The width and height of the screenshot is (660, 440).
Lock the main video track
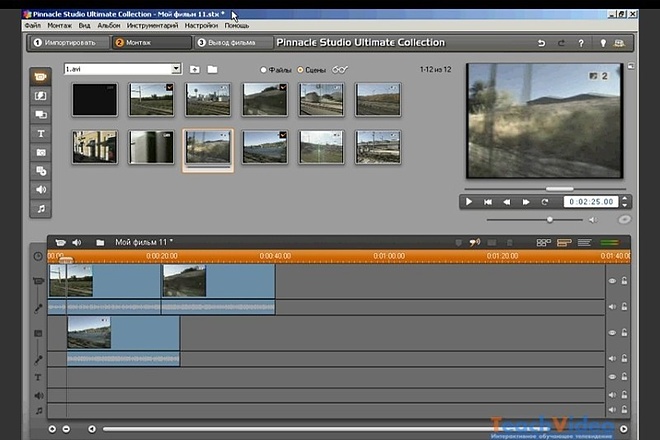624,281
